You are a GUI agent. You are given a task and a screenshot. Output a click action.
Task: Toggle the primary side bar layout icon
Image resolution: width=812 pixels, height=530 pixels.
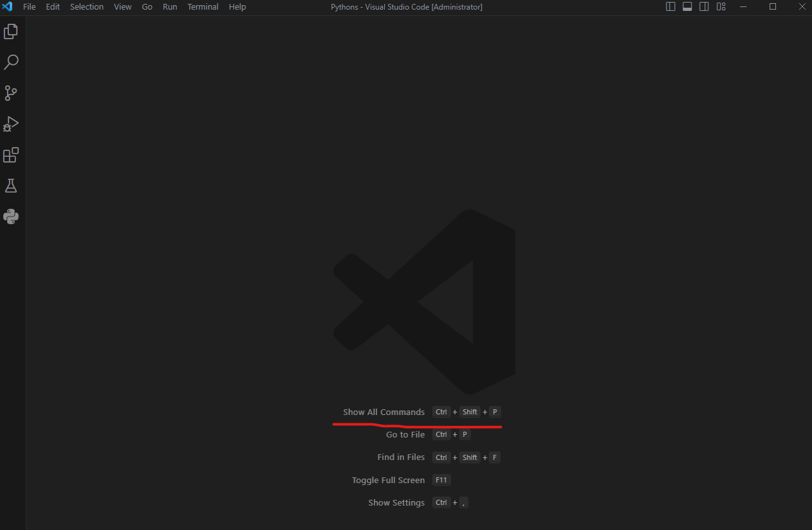671,6
